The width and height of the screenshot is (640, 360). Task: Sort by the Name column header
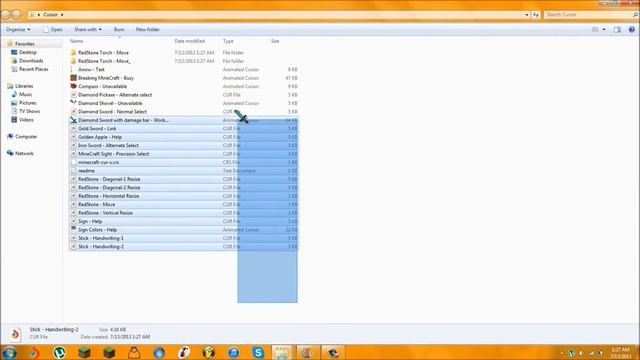(x=76, y=41)
